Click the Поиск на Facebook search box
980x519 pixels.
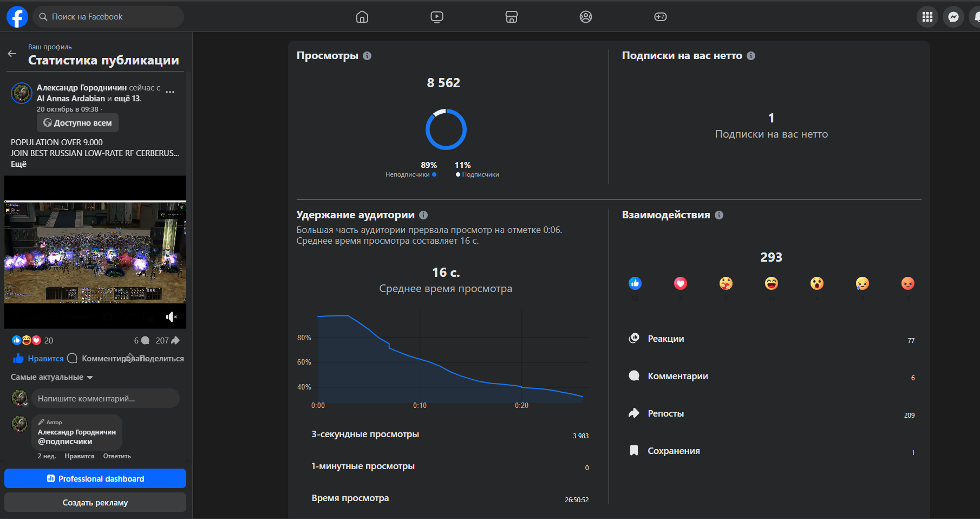pos(108,17)
